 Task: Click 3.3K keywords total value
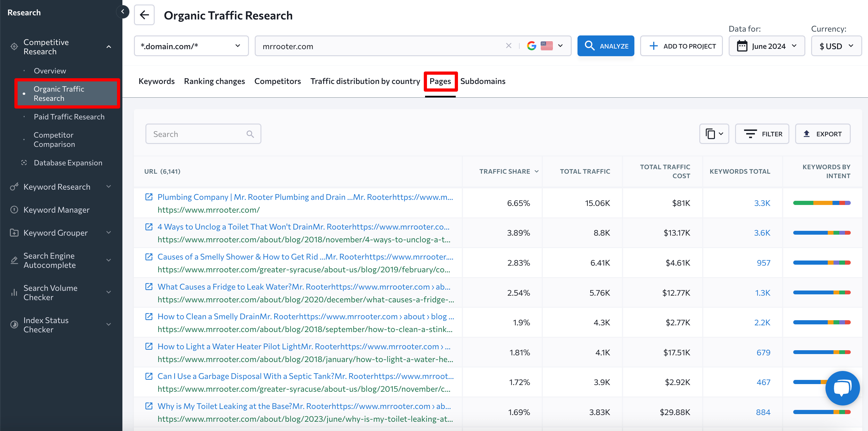(762, 203)
